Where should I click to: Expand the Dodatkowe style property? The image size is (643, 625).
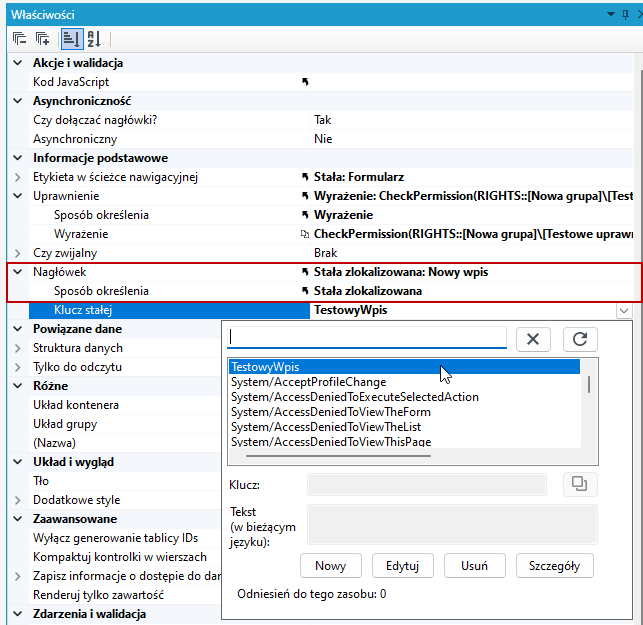point(18,500)
